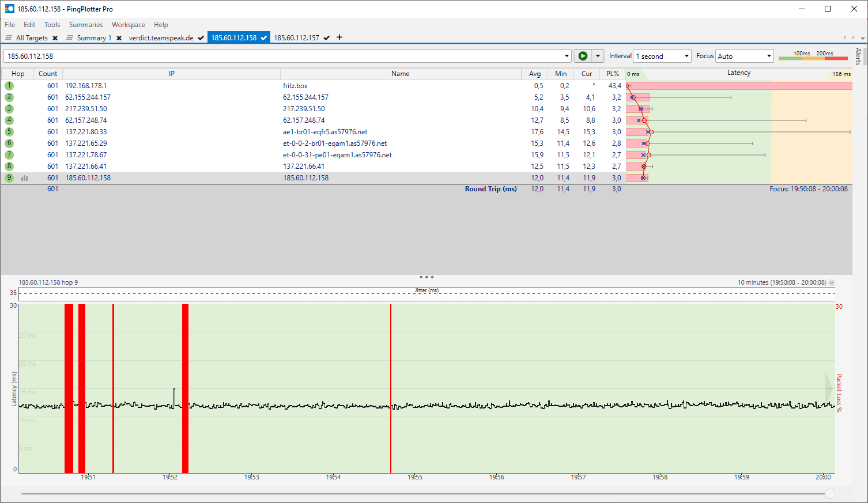868x503 pixels.
Task: Open the Help menu
Action: pos(161,25)
